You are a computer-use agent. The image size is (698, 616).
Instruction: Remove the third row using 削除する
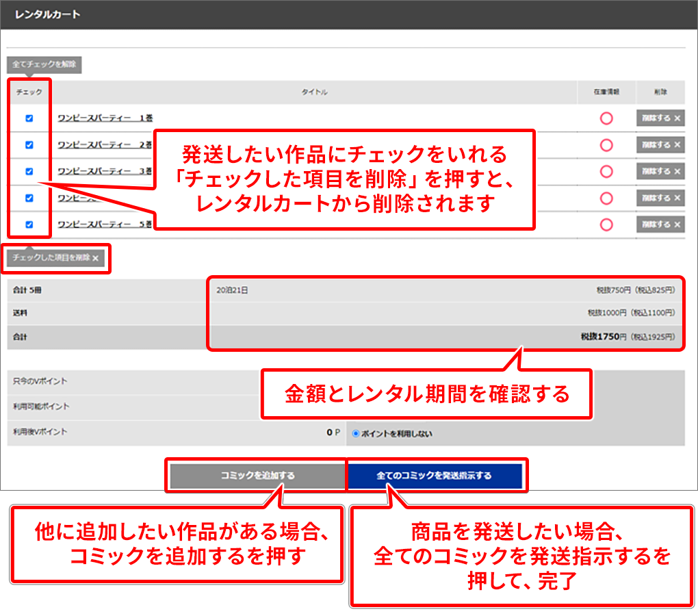pos(660,171)
